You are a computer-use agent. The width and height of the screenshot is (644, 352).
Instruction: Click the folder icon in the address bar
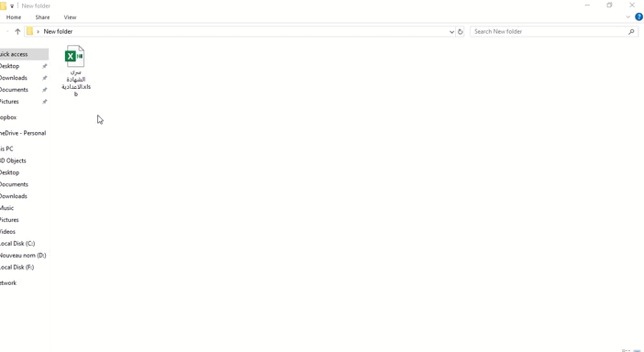pyautogui.click(x=29, y=31)
